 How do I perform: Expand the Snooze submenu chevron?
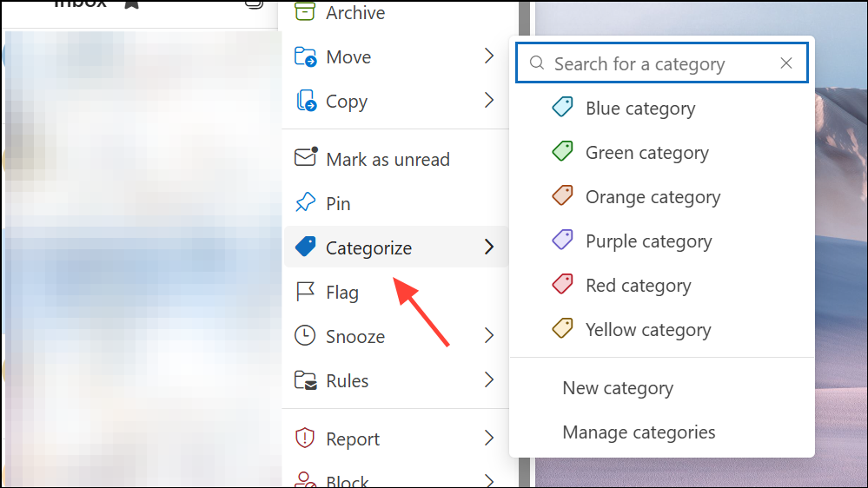pyautogui.click(x=488, y=337)
